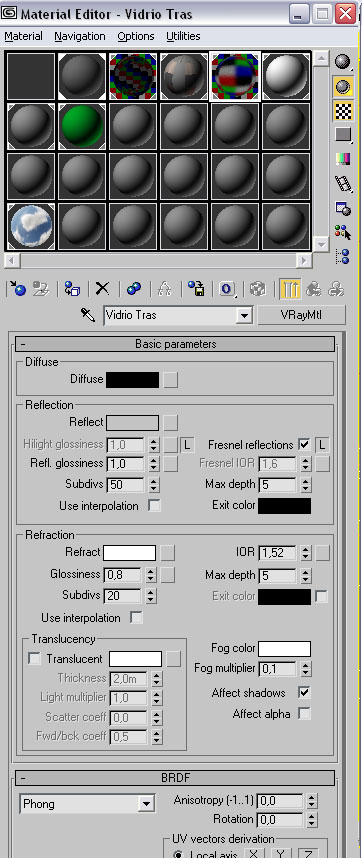Click the Select by Material icon
The image size is (362, 858).
coord(343,233)
